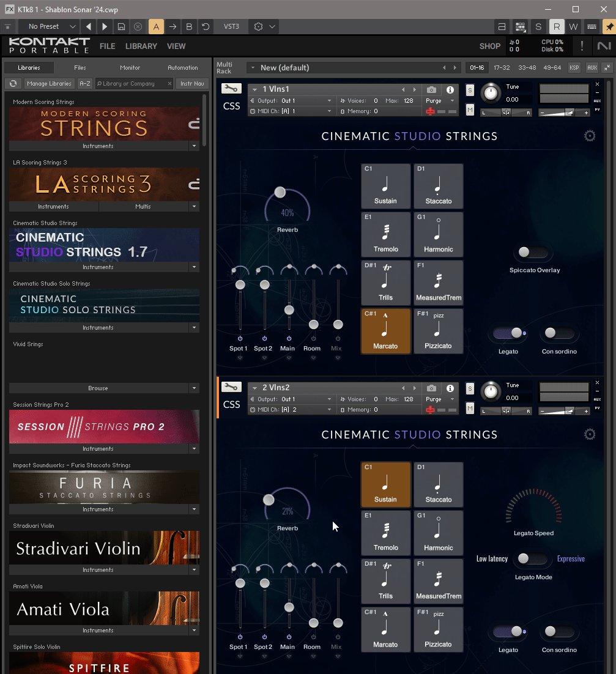Toggle the Legato switch in Vlns2

point(509,631)
